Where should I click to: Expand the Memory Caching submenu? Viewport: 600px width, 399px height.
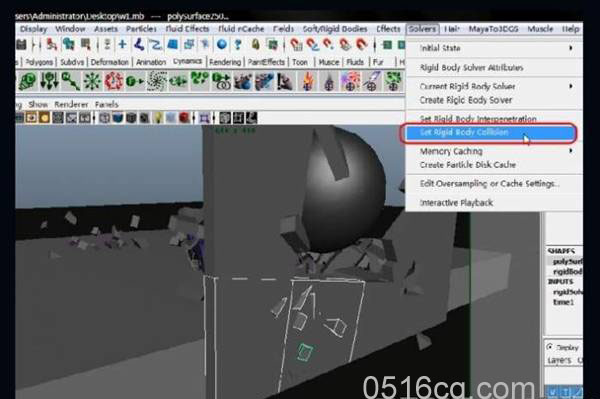pyautogui.click(x=494, y=151)
